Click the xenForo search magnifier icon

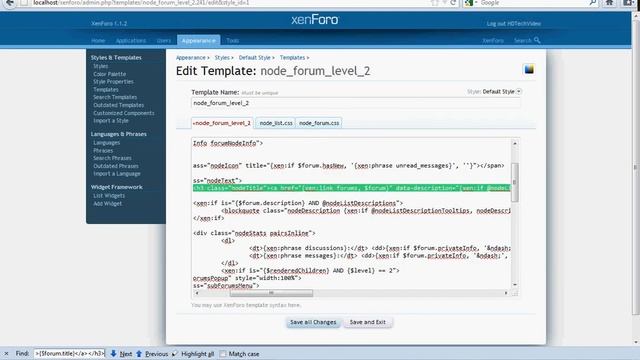[537, 40]
